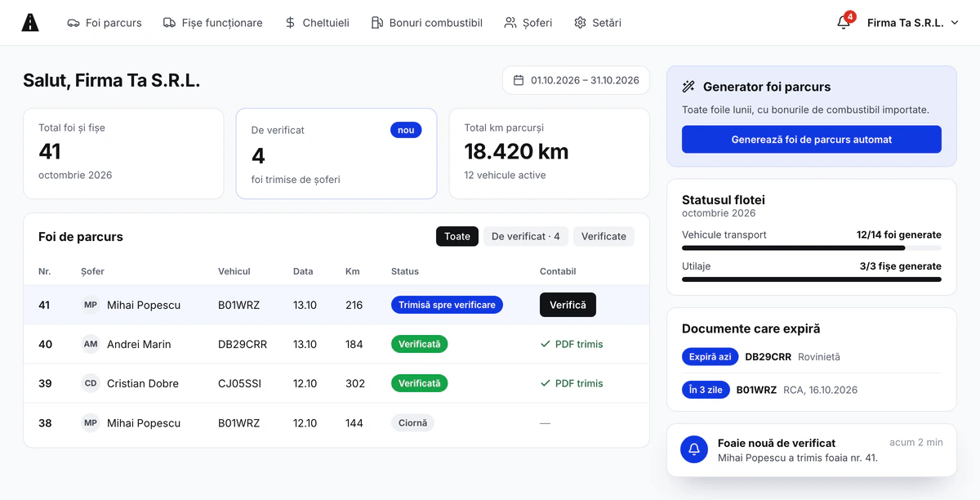The image size is (980, 500).
Task: Click the Contabil column header
Action: point(558,271)
